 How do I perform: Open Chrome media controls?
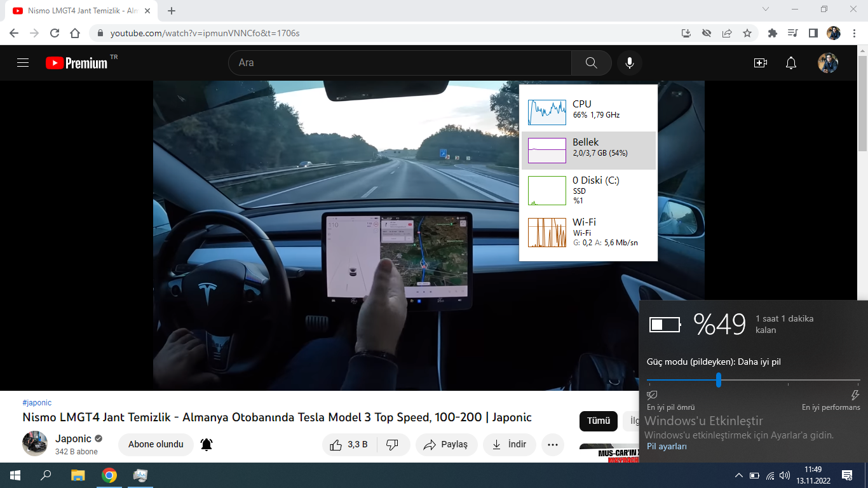792,33
